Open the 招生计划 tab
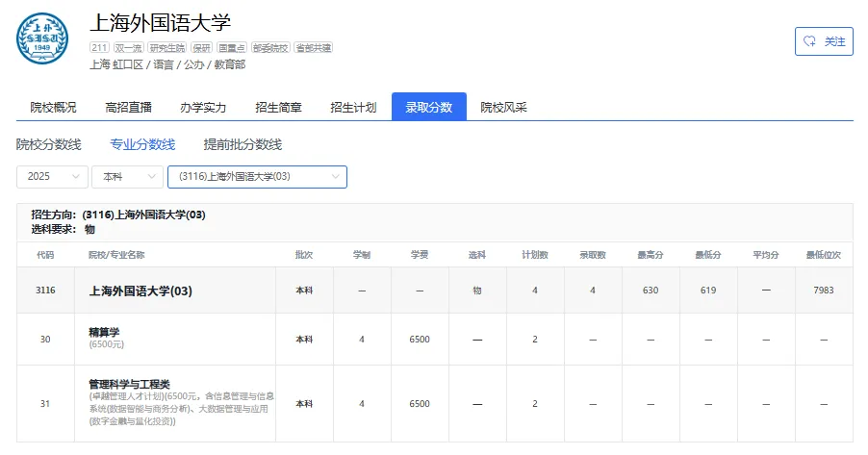Screen dimensions: 868x455 click(353, 107)
